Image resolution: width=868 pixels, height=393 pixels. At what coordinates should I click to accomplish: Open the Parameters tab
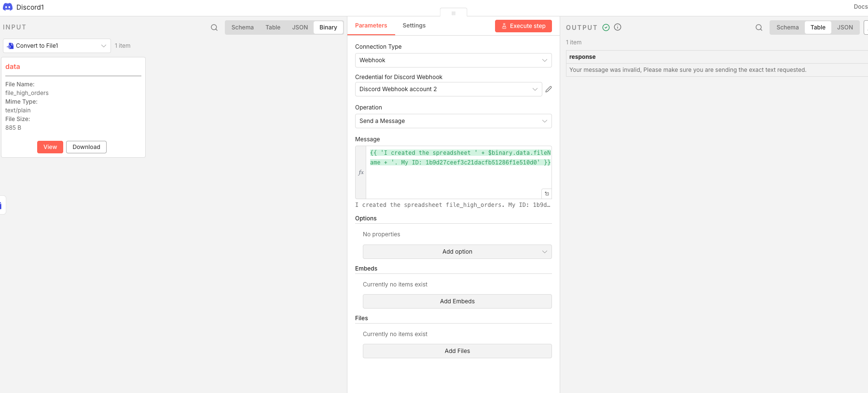pos(371,26)
